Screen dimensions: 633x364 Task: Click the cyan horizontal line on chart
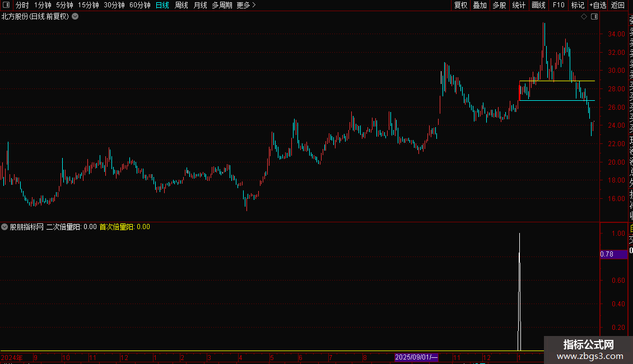coord(557,100)
